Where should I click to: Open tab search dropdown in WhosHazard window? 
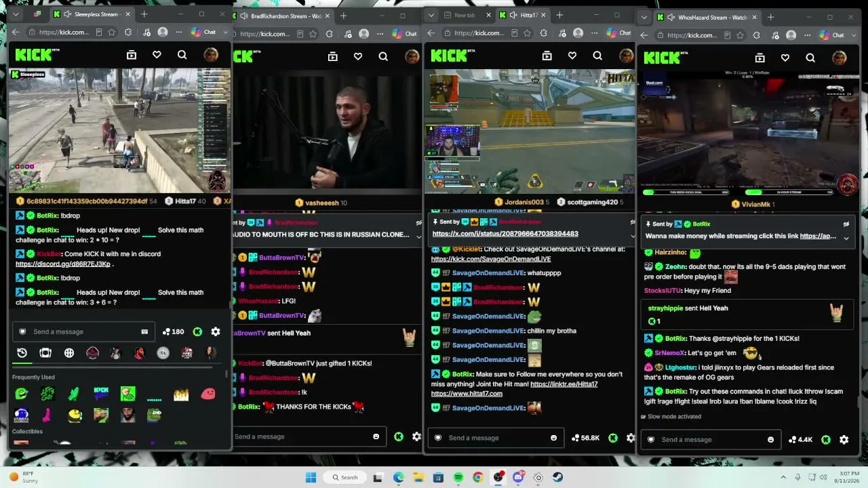point(644,17)
